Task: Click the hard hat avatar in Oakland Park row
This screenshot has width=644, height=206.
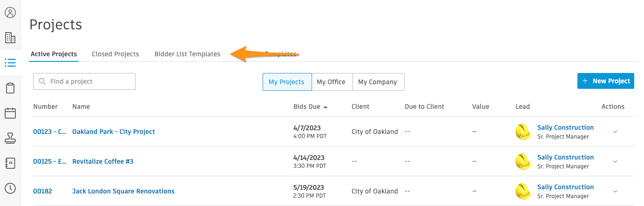Action: pyautogui.click(x=523, y=132)
